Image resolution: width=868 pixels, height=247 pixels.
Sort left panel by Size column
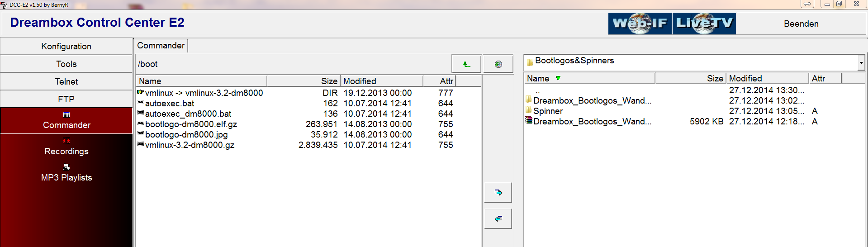(303, 81)
